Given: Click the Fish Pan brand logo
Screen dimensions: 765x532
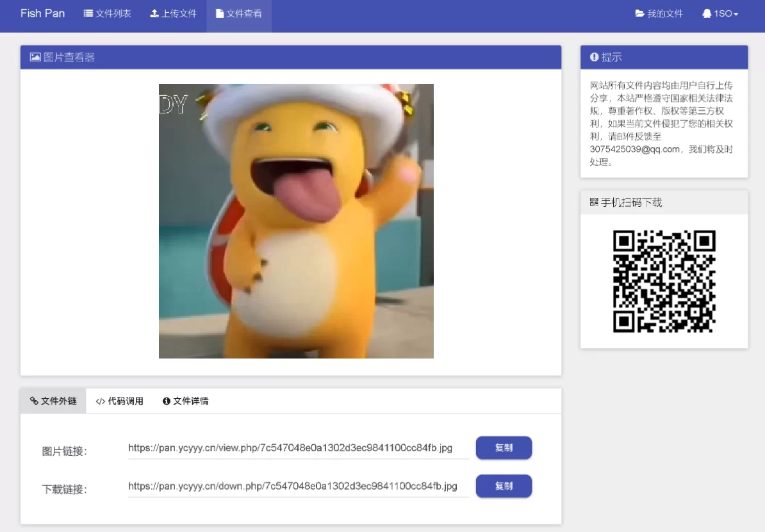Looking at the screenshot, I should pyautogui.click(x=42, y=13).
